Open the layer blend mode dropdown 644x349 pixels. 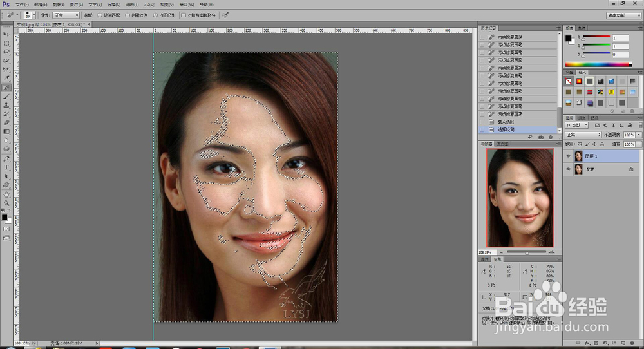(583, 135)
